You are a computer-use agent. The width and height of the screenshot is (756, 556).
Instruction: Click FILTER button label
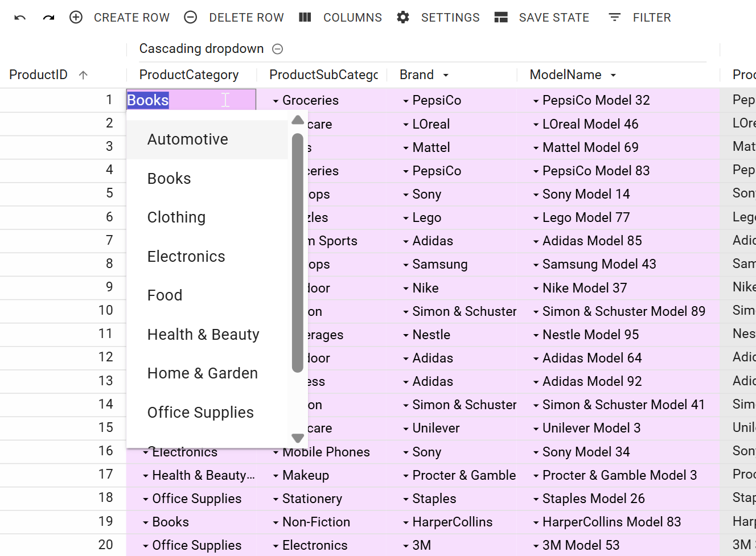[x=652, y=18]
